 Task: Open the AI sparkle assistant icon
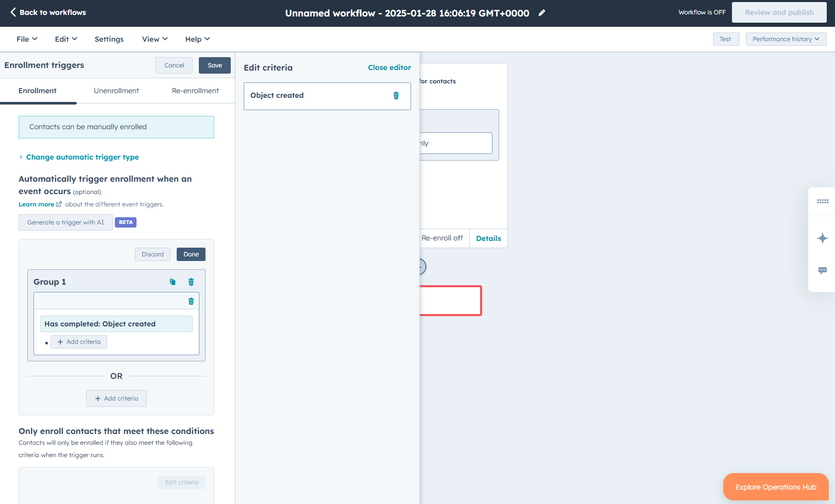point(823,238)
